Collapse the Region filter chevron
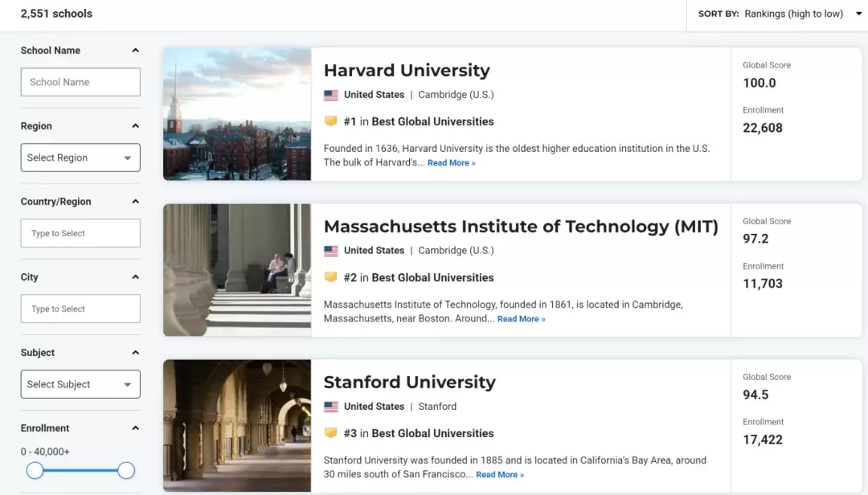The image size is (868, 495). click(x=136, y=126)
